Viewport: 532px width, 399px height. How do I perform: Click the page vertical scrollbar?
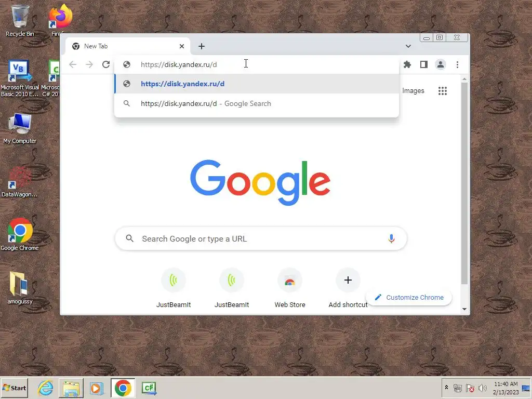464,183
